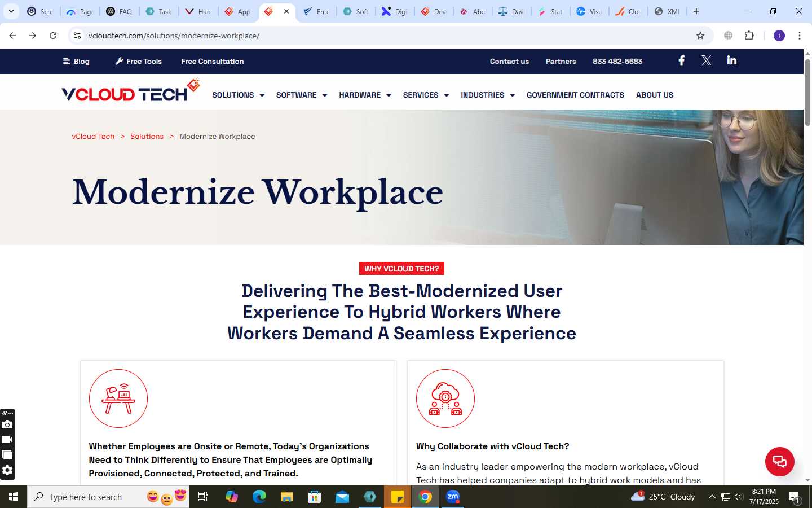
Task: Open the Sticky Notes taskbar icon
Action: [398, 497]
